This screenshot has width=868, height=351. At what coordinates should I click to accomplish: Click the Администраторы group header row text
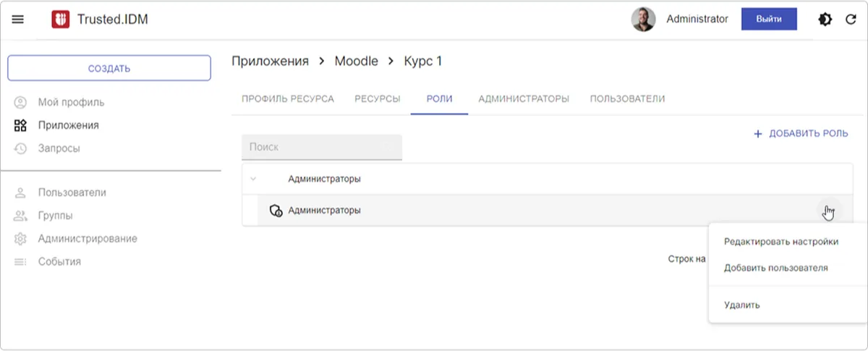coord(325,179)
